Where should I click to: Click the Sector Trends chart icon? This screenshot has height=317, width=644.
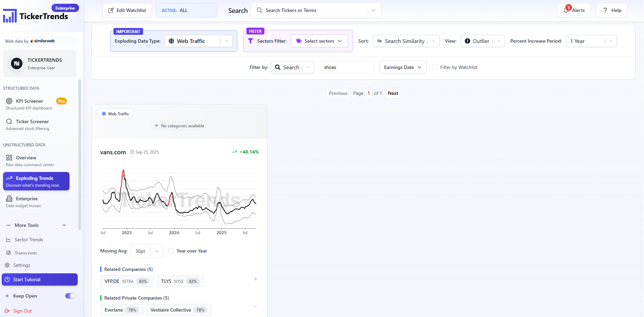point(9,240)
